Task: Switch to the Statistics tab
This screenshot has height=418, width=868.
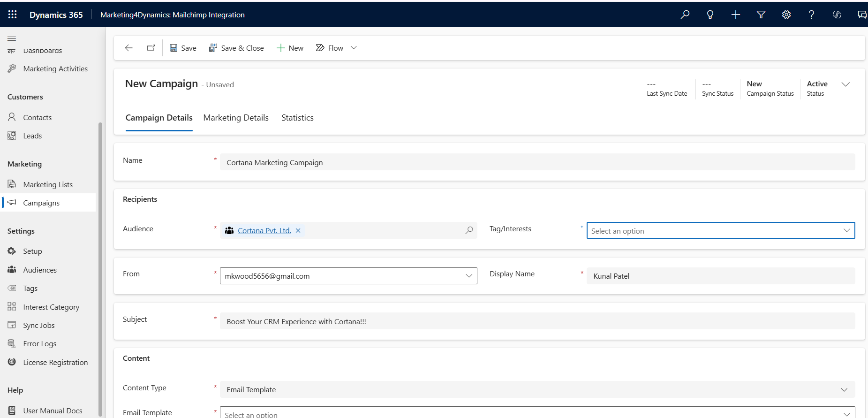Action: [x=297, y=118]
